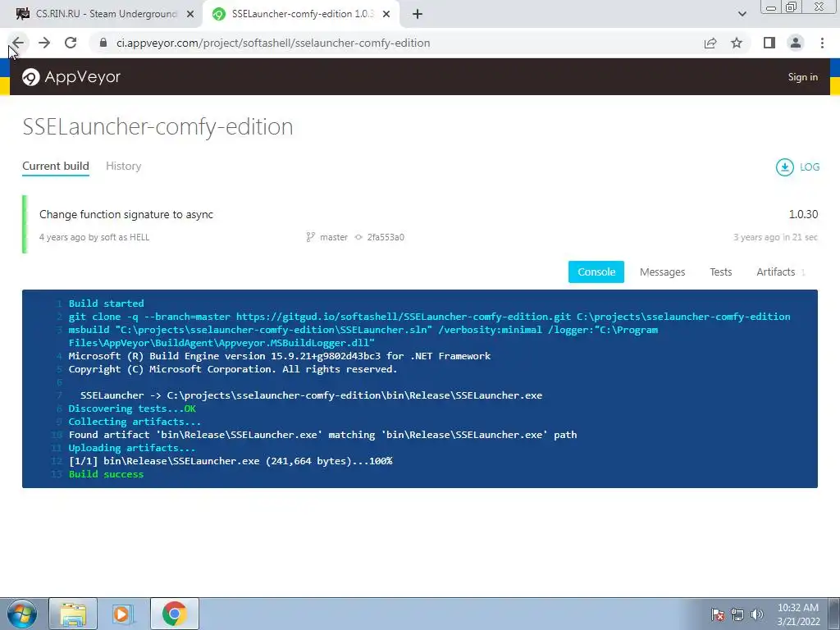Viewport: 840px width, 630px height.
Task: Go forward with the browser forward arrow
Action: click(x=44, y=43)
